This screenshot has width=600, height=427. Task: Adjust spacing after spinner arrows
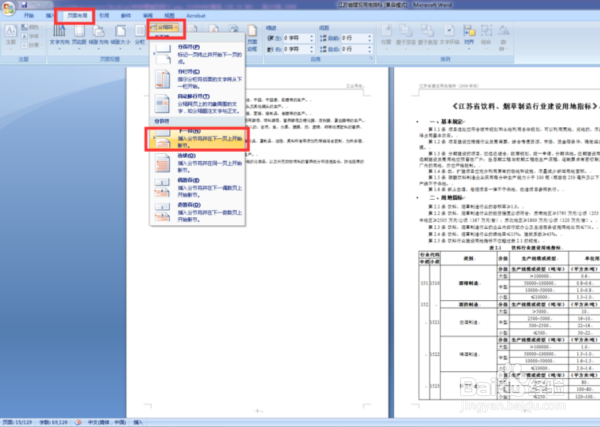[x=370, y=49]
